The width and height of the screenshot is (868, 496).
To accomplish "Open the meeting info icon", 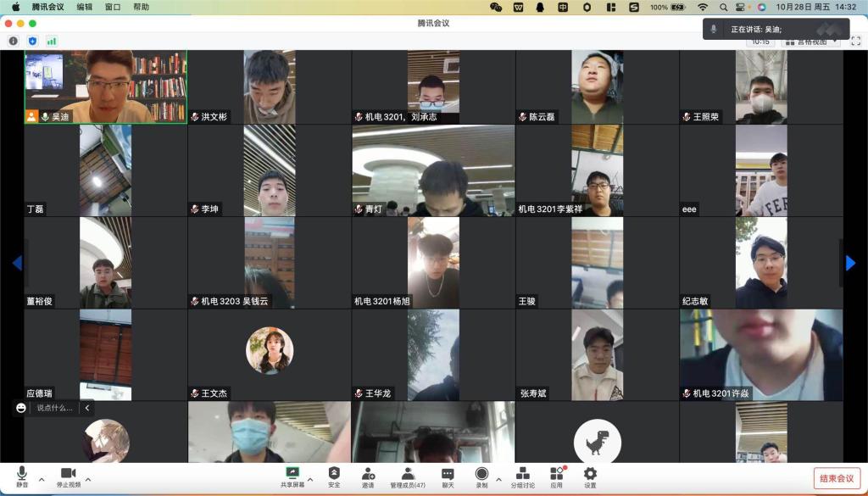I will (14, 41).
